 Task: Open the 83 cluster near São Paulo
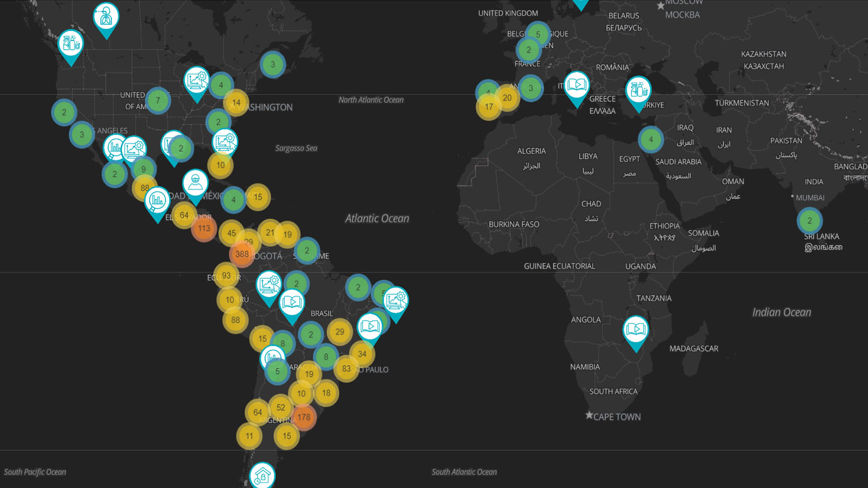346,369
